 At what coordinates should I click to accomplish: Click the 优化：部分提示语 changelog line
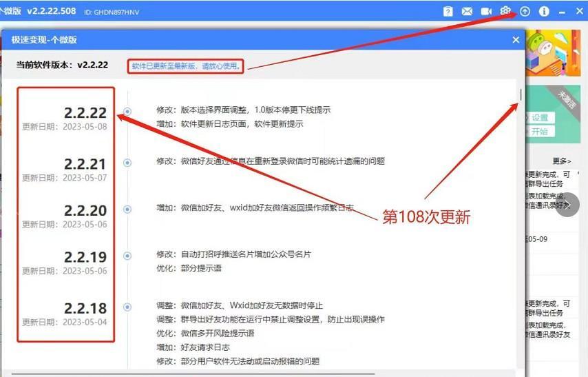(189, 268)
